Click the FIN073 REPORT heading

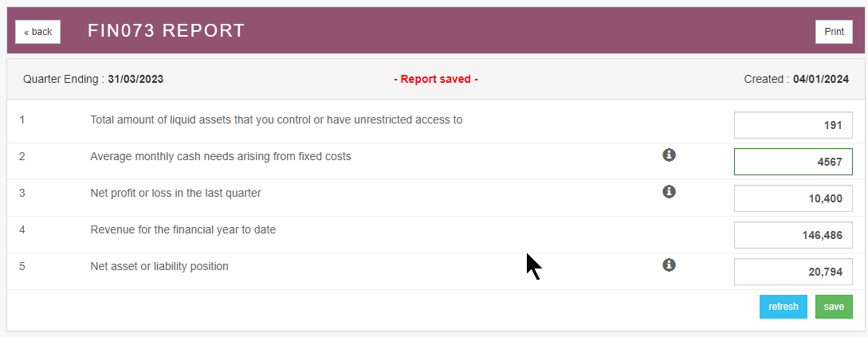166,31
